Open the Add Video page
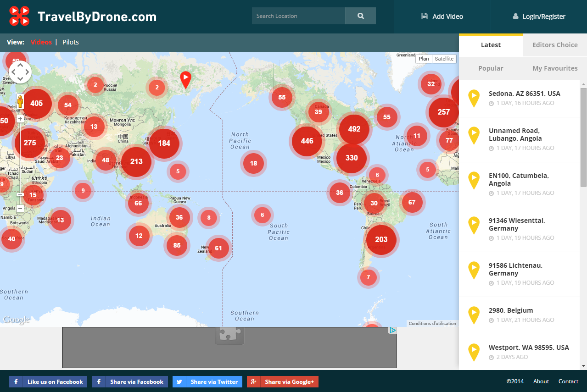587x392 pixels. [x=442, y=17]
